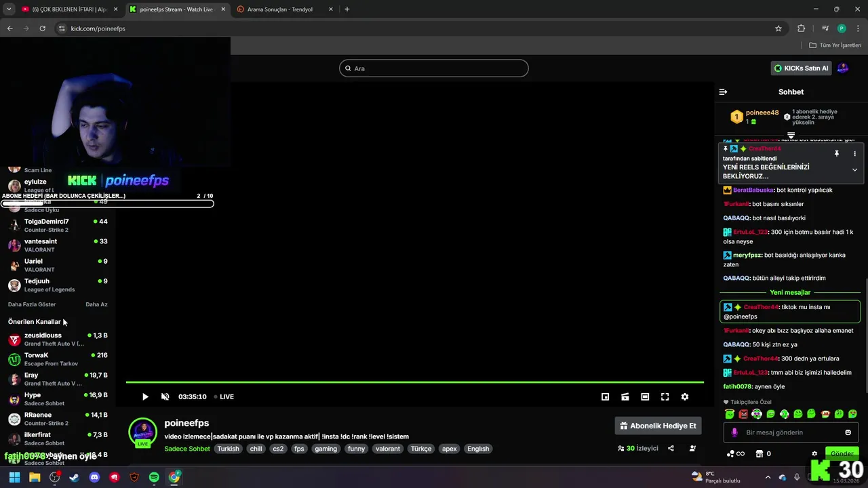This screenshot has width=868, height=488.
Task: Unpin the pinned chat message
Action: tap(837, 154)
